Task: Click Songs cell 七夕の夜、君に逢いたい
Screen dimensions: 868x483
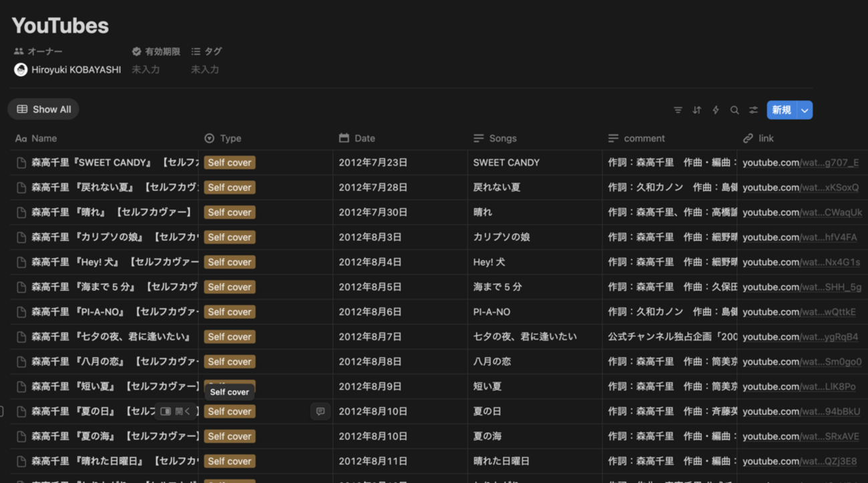Action: point(535,337)
